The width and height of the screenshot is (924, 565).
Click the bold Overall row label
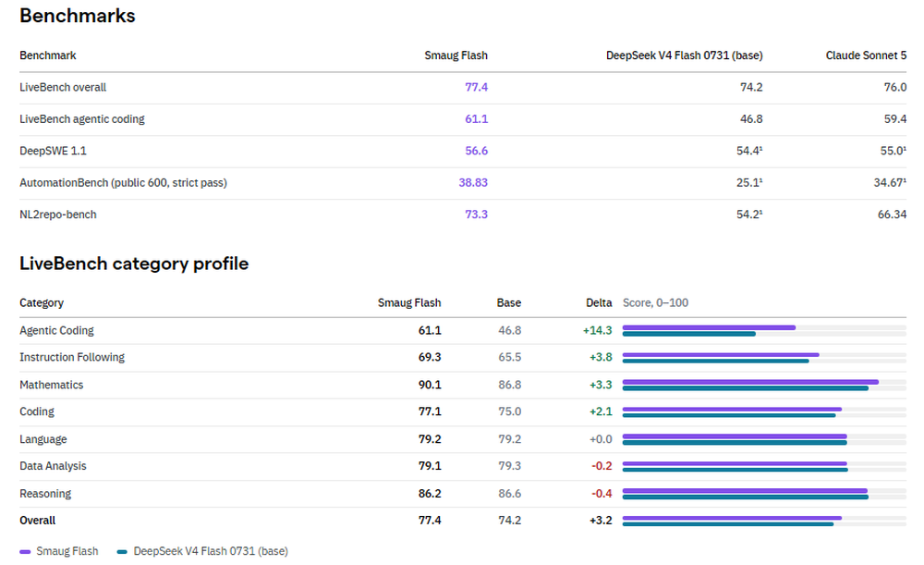(37, 521)
